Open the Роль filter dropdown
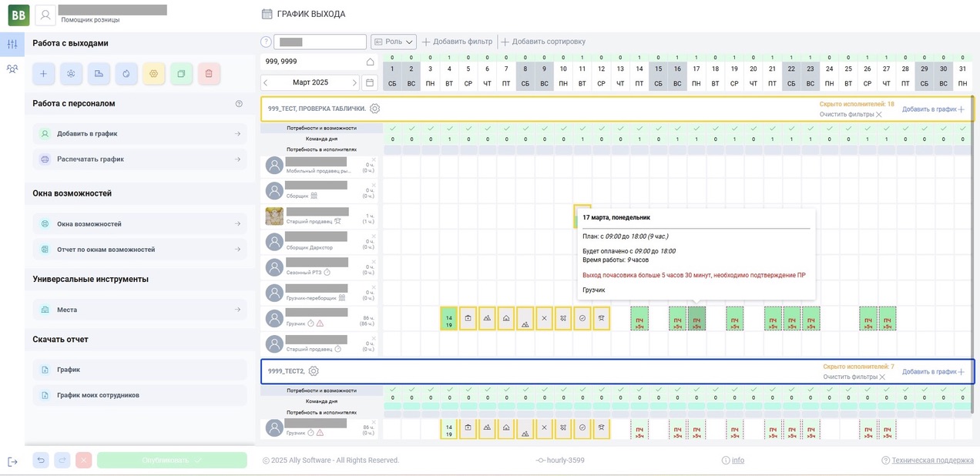 tap(394, 42)
